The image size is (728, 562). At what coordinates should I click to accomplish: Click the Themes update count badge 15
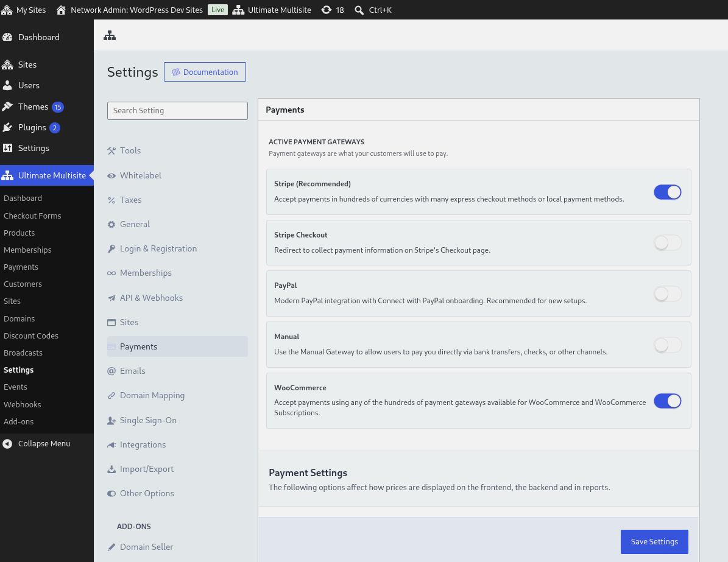[58, 107]
